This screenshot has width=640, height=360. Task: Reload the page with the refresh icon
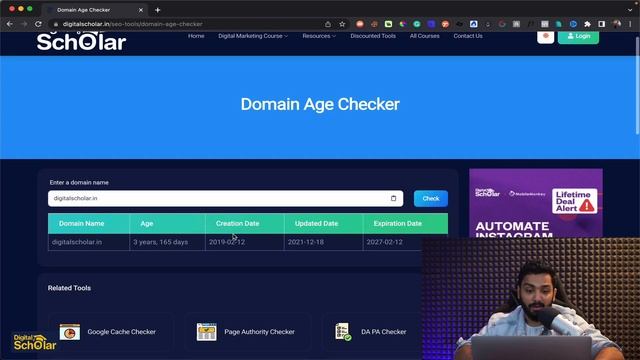38,24
